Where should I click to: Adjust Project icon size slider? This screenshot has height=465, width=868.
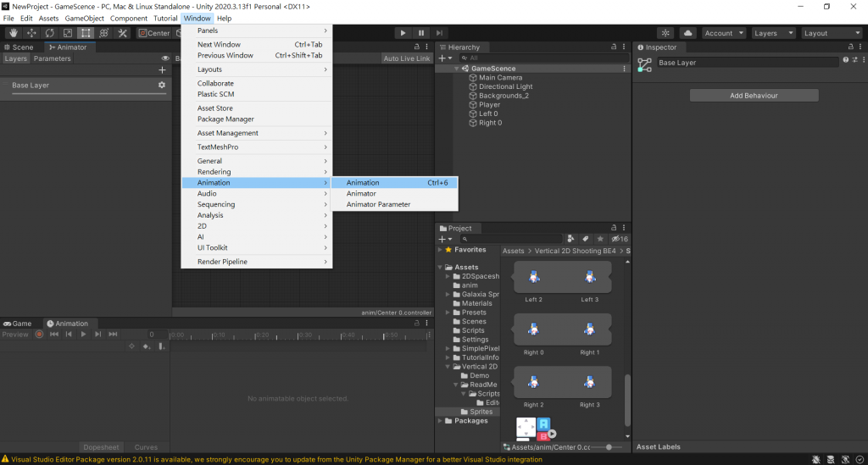(x=608, y=446)
